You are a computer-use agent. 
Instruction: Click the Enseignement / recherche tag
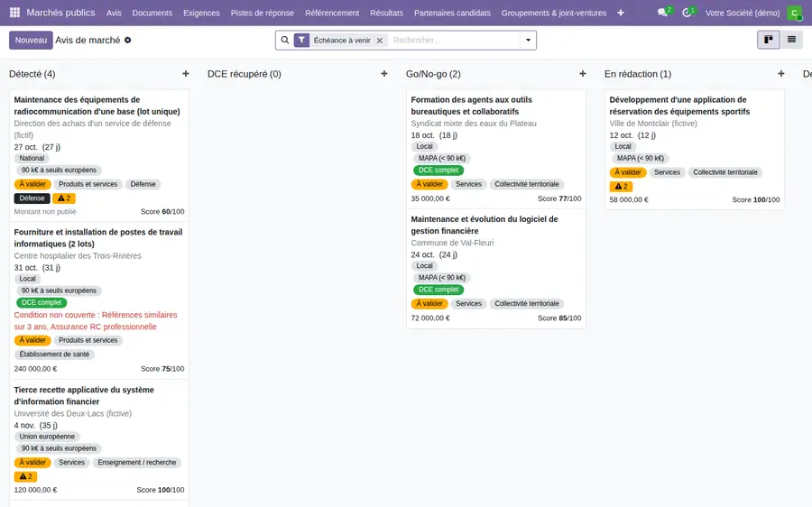pos(137,463)
